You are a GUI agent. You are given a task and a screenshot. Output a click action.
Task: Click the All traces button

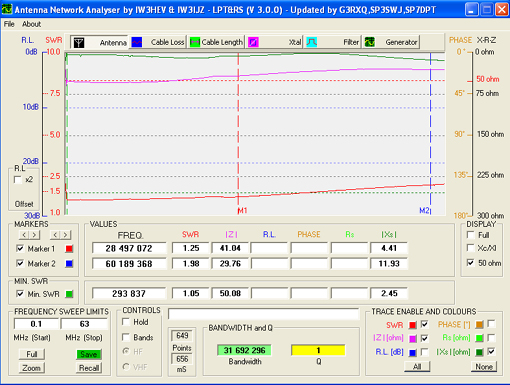[x=417, y=367]
